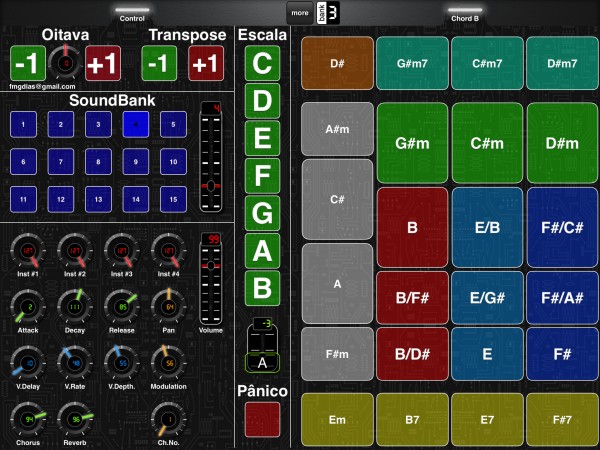
Task: Select SoundBank preset 5
Action: (x=173, y=124)
